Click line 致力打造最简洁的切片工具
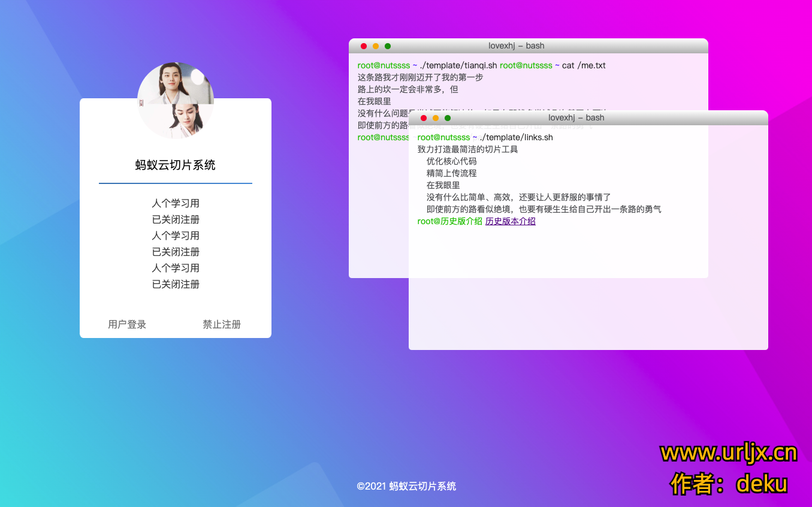 click(x=468, y=149)
